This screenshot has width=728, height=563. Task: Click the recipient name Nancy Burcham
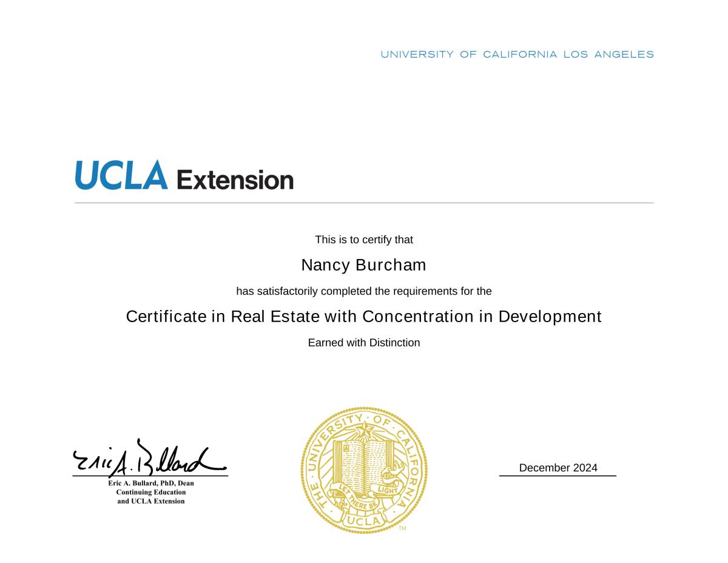tap(364, 265)
